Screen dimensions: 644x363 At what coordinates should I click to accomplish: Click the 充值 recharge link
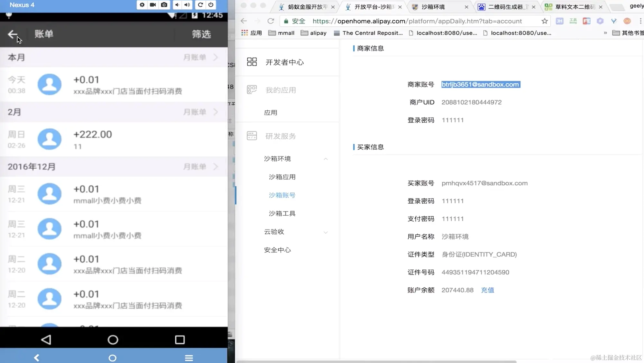(x=487, y=290)
